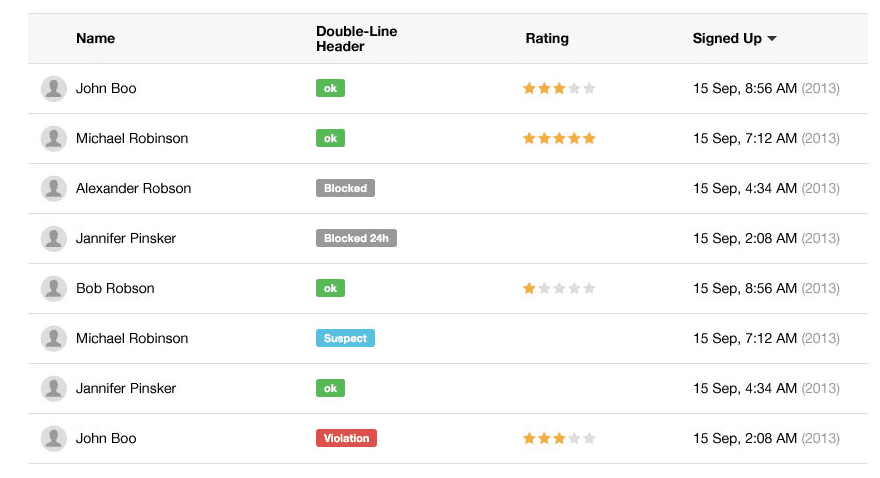This screenshot has width=880, height=478.
Task: Sort by the Name column header
Action: pos(95,39)
